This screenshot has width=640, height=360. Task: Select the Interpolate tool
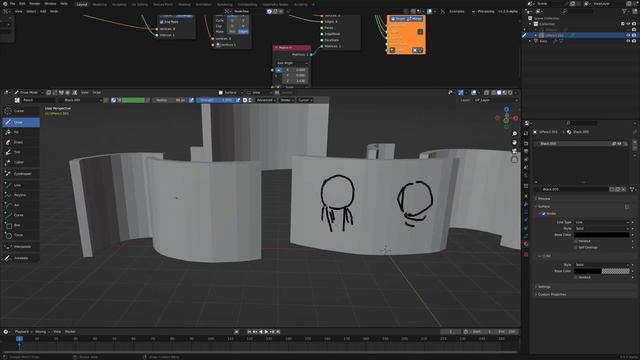(21, 247)
